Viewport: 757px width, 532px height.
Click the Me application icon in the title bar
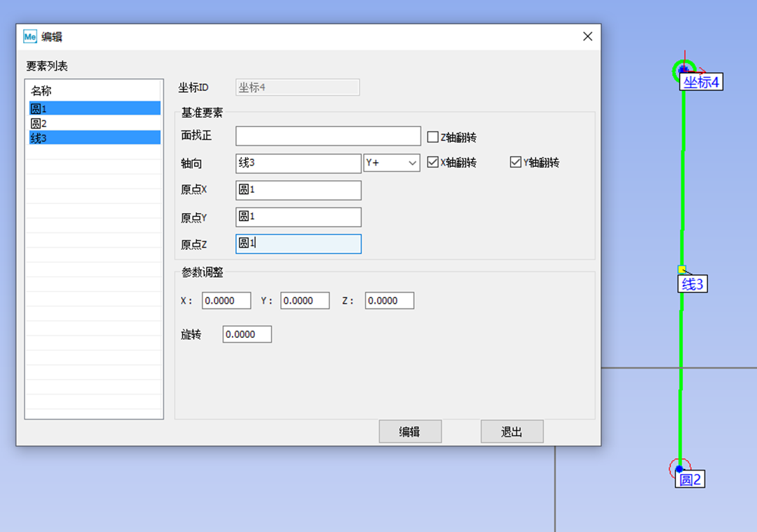click(29, 36)
